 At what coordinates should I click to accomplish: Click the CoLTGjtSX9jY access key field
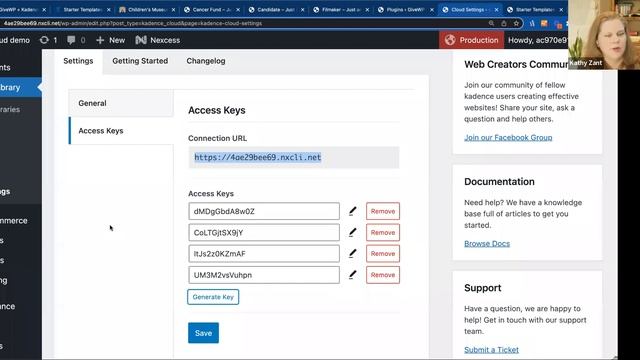[x=264, y=233]
